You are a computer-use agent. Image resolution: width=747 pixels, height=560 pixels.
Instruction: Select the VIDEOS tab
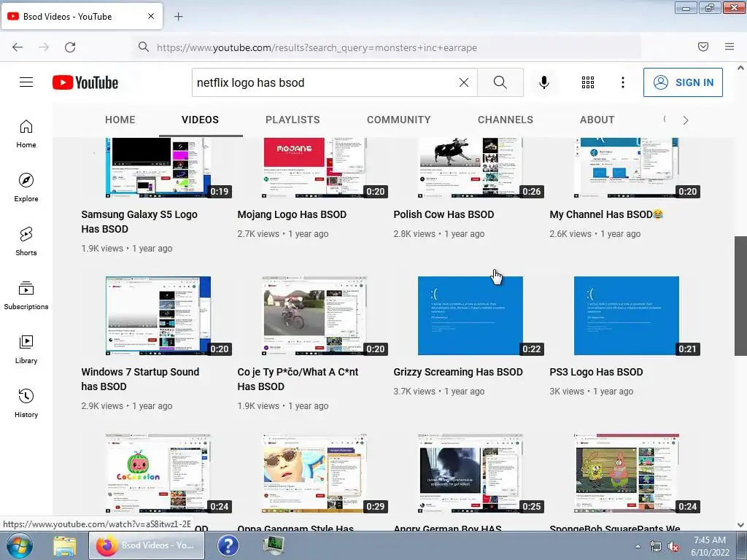[x=200, y=120]
